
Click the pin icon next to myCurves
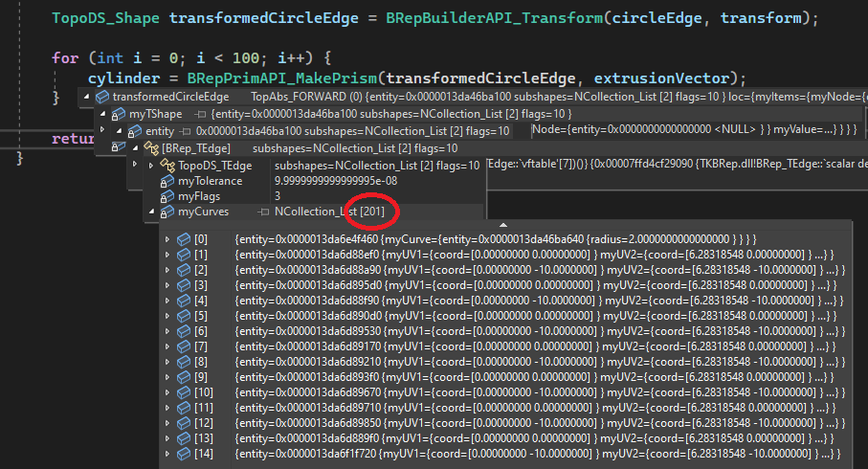click(265, 211)
